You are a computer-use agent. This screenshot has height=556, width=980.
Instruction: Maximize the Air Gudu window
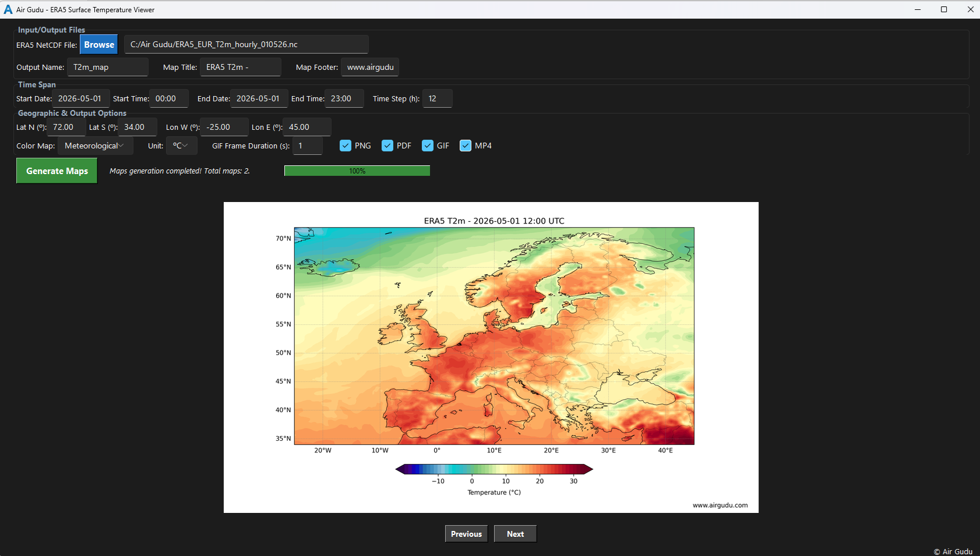[944, 9]
